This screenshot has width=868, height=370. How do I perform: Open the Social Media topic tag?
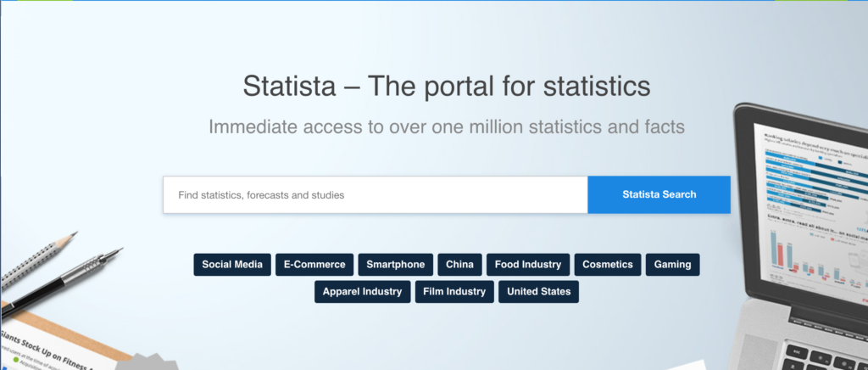point(232,265)
